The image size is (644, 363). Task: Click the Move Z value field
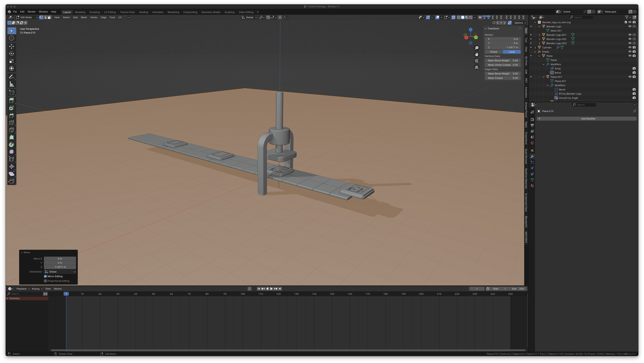pos(60,267)
